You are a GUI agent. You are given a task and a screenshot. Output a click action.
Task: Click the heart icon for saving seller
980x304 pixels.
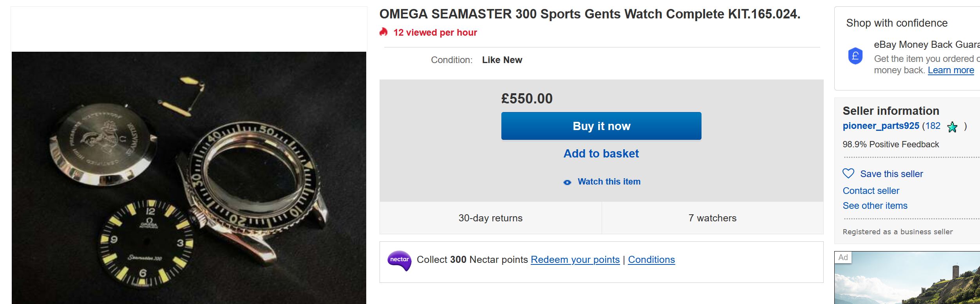click(848, 174)
